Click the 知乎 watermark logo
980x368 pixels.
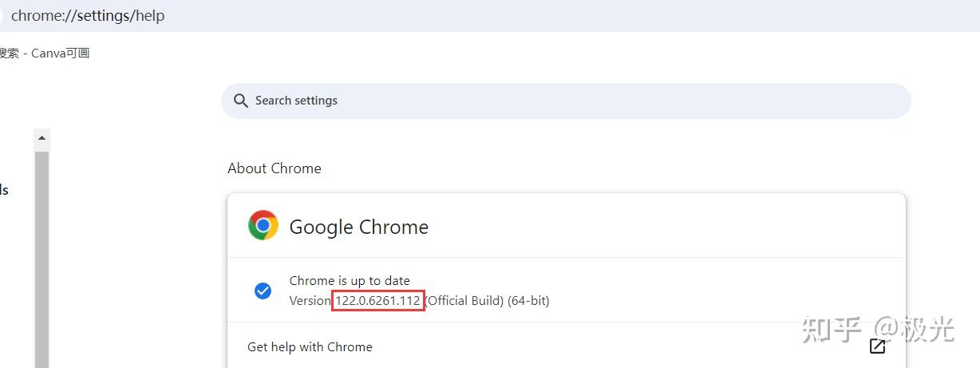point(832,329)
